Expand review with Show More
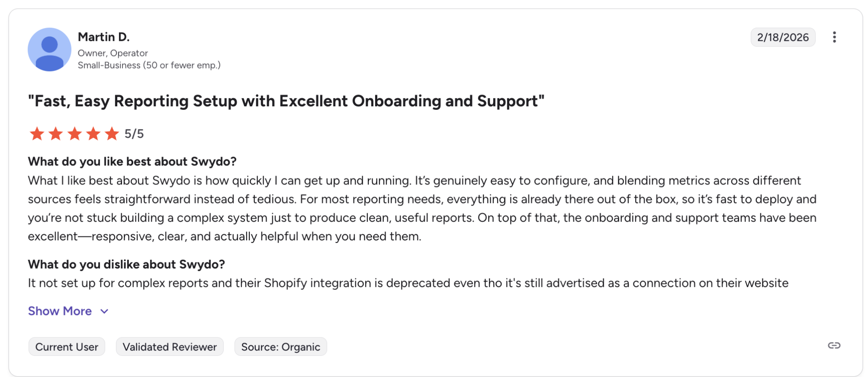Viewport: 868px width, 377px height. pyautogui.click(x=60, y=311)
